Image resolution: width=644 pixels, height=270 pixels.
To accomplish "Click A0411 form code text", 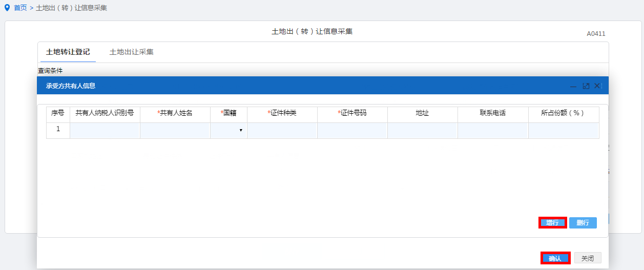I will [596, 34].
